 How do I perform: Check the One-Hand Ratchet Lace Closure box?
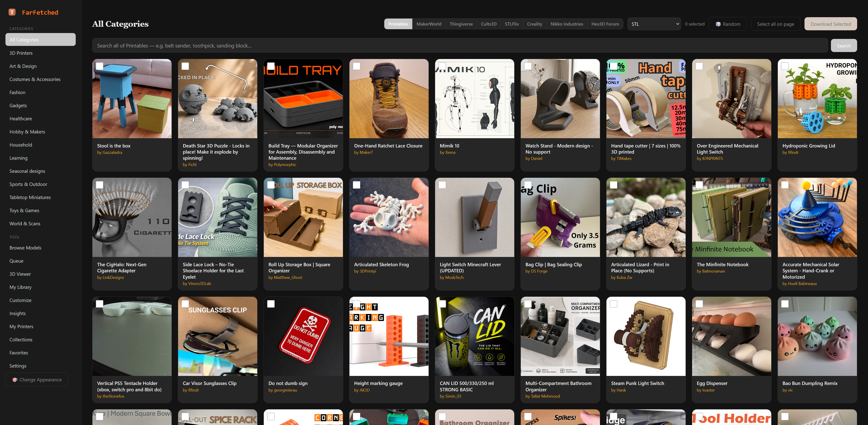(x=356, y=66)
